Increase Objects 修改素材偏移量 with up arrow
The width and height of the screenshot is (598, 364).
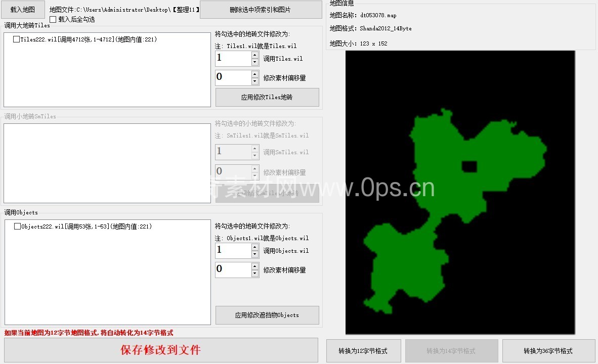[x=255, y=266]
